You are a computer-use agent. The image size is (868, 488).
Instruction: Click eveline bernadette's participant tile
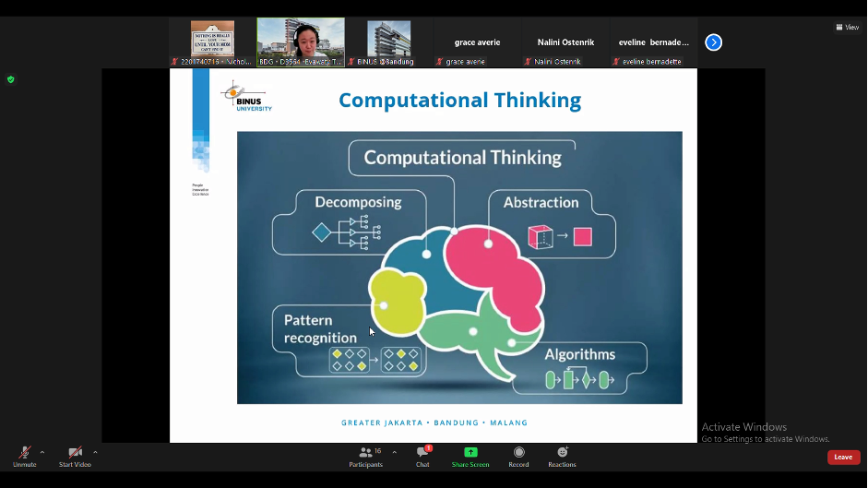[654, 42]
